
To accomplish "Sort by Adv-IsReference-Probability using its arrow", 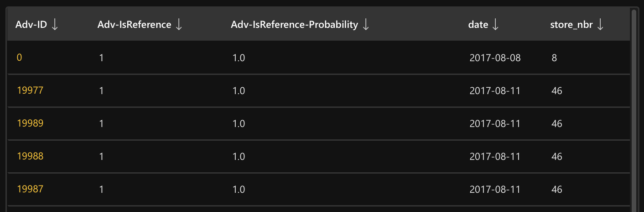I will [365, 25].
